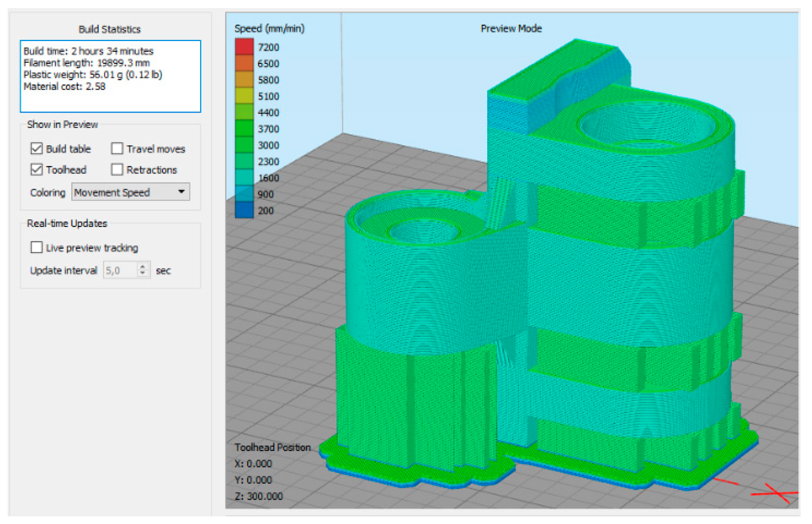The image size is (812, 524).
Task: Click the orange 6500 speed swatch
Action: [244, 63]
